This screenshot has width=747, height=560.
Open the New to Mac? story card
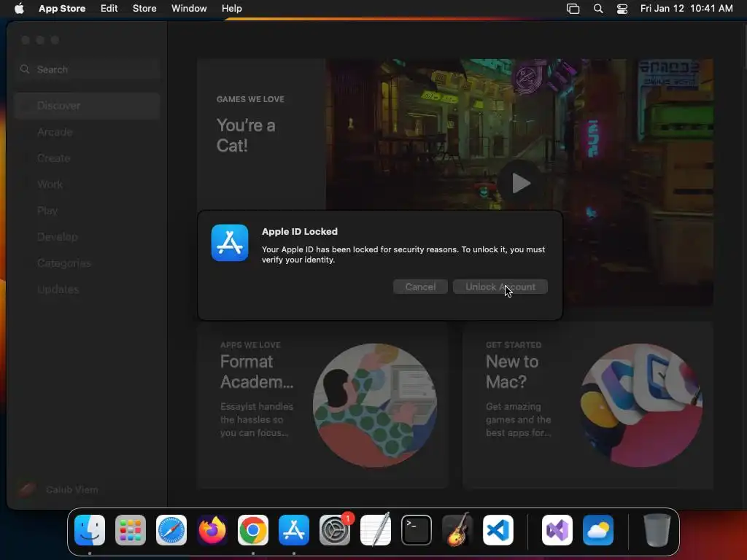coord(588,405)
